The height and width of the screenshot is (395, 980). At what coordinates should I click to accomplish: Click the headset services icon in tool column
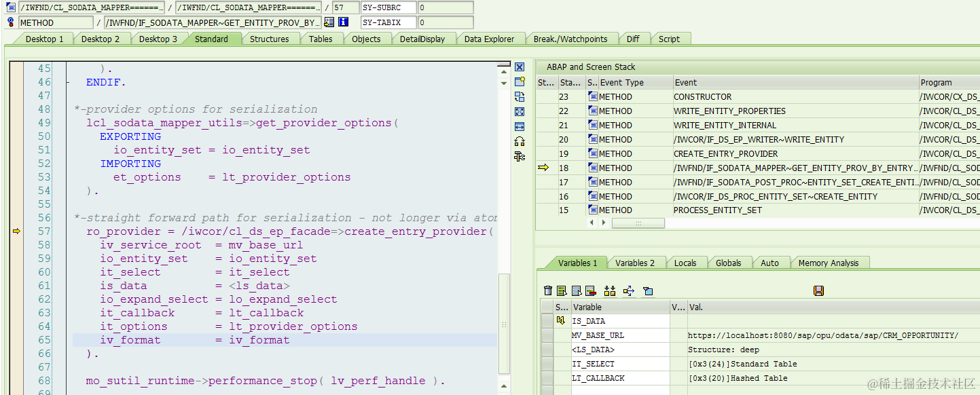click(520, 141)
